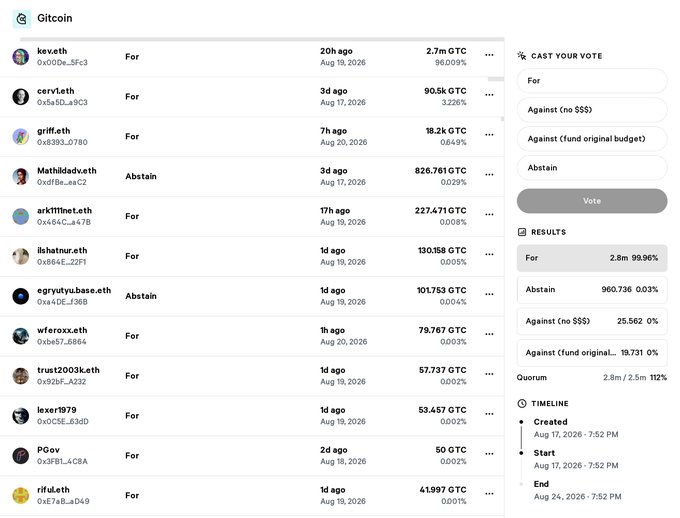Select the Abstain vote choice
Screen dimensions: 680x518
(x=592, y=168)
